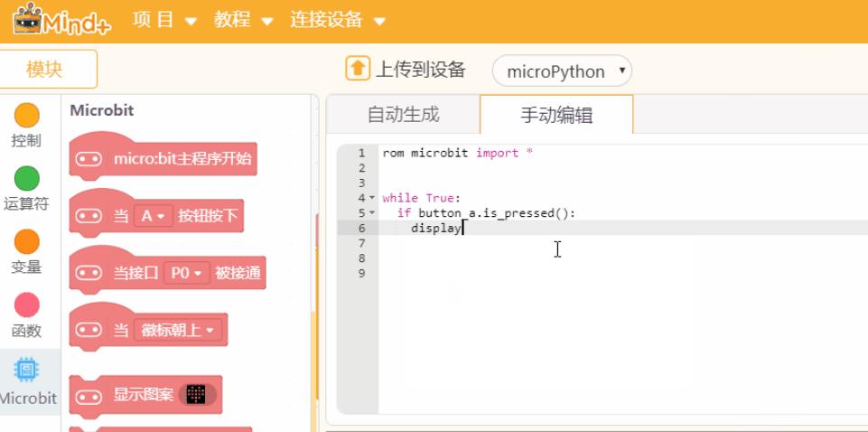Collapse the while True fold arrow
This screenshot has width=868, height=432.
coord(371,198)
